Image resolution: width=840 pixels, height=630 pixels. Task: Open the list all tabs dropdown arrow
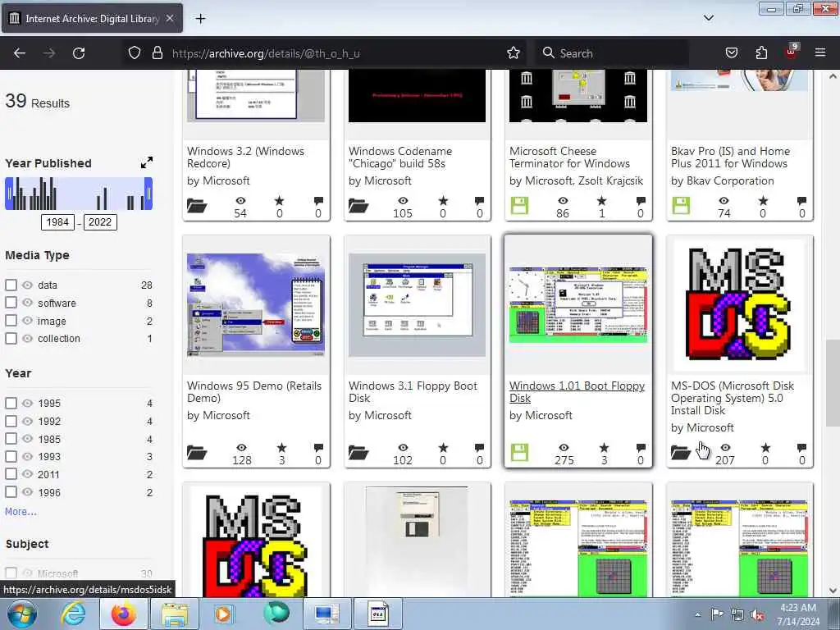[708, 18]
